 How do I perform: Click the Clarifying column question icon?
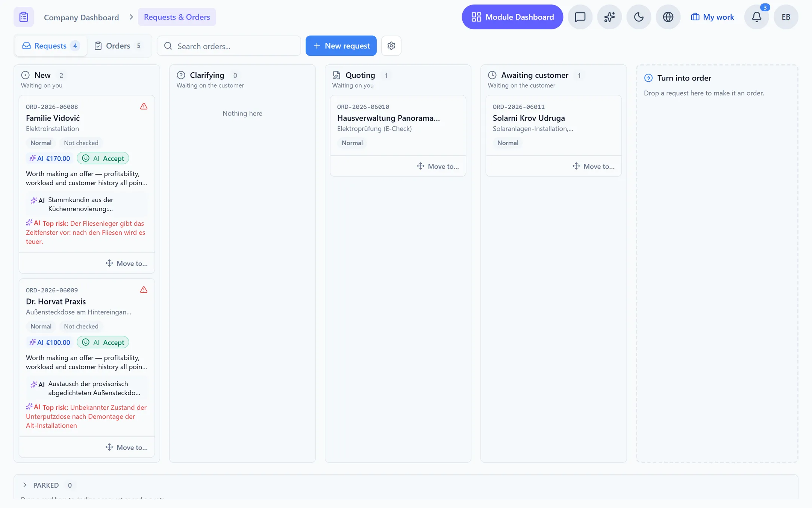[x=181, y=75]
